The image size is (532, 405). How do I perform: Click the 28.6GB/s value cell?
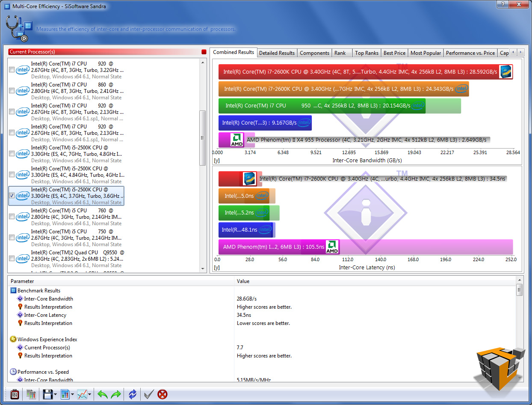247,299
